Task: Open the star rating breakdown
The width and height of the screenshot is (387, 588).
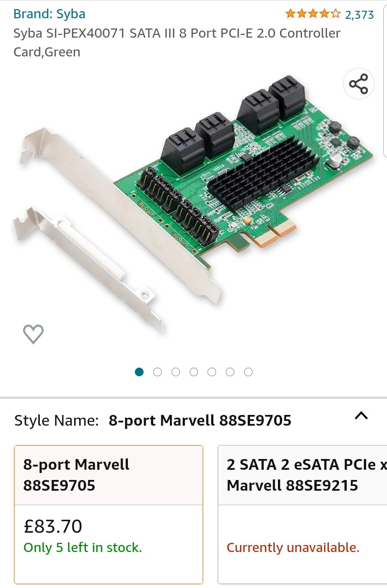Action: (x=313, y=15)
